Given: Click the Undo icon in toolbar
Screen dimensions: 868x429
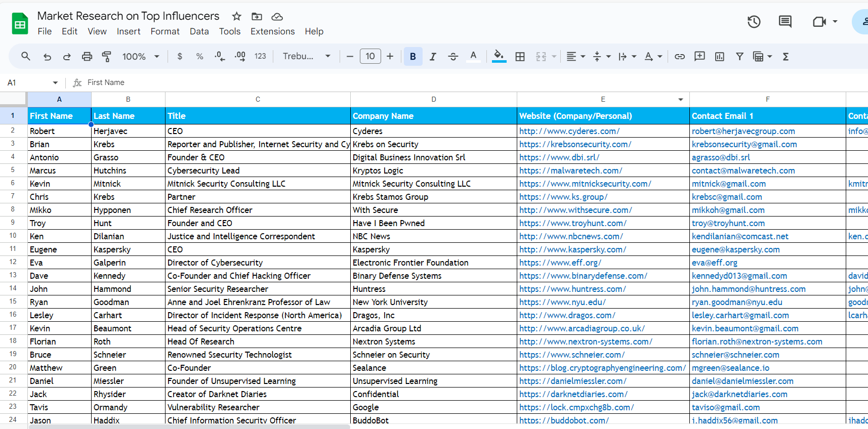Looking at the screenshot, I should click(47, 57).
